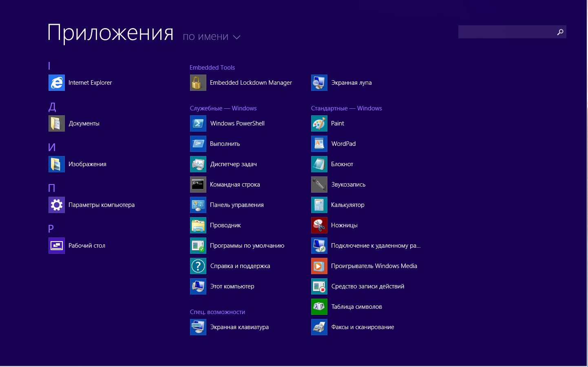The image size is (588, 367).
Task: Open Подключение к удаленному рабочему столу icon
Action: (x=319, y=246)
